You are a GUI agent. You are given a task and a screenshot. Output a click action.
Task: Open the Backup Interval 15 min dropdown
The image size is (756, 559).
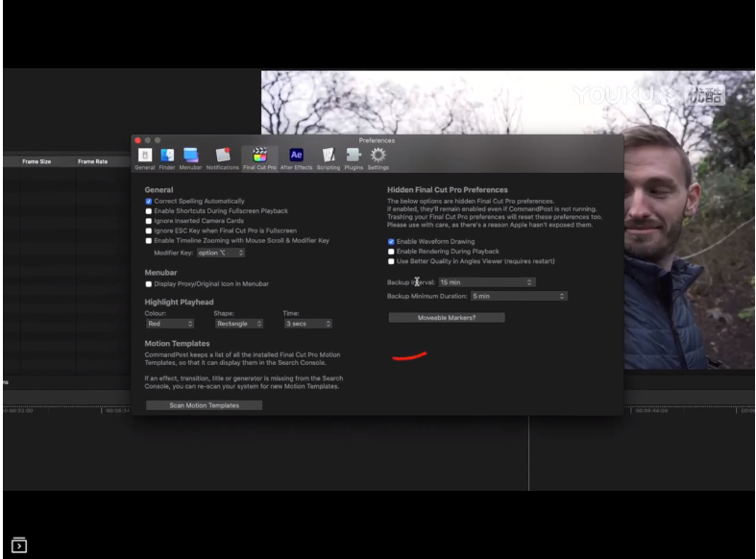(486, 282)
